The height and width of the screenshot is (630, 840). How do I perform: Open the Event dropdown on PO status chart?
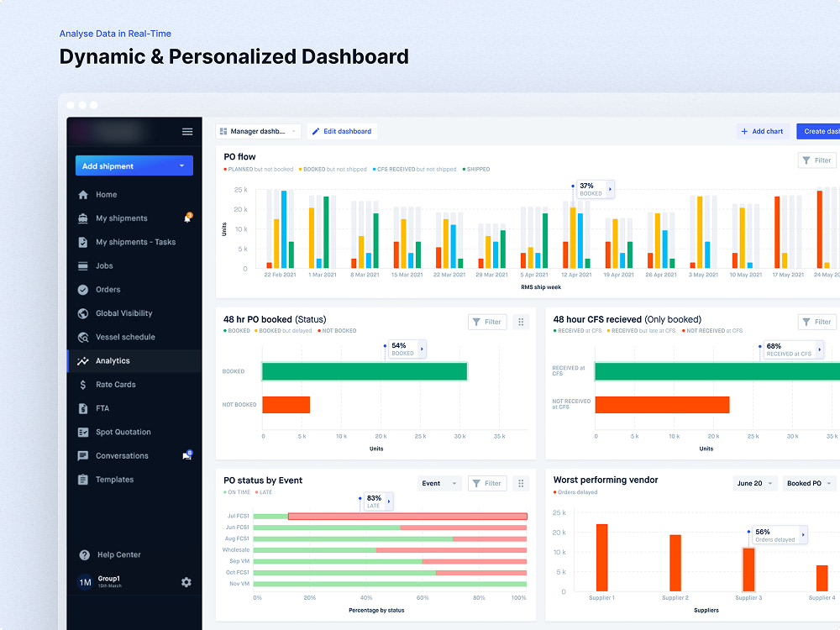coord(438,483)
